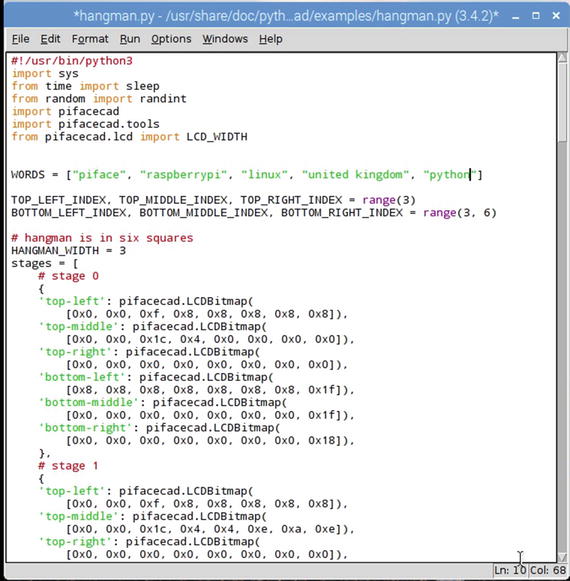Click the "linux" string
570x581 pixels.
coord(264,175)
